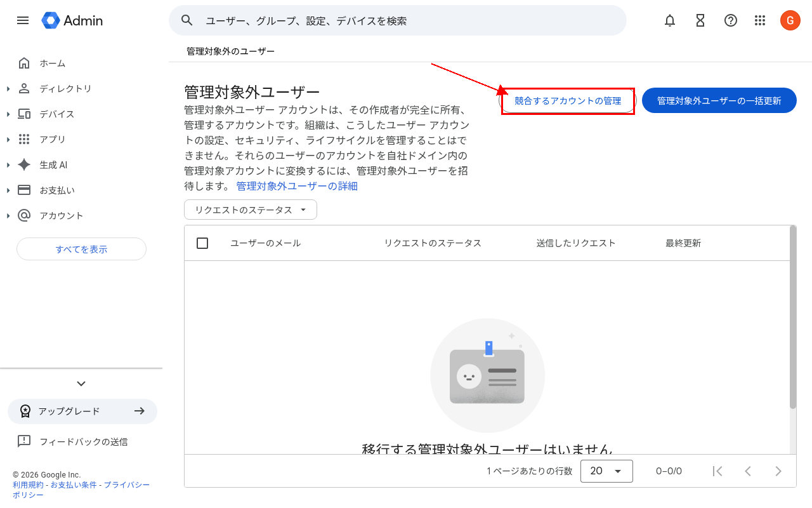
Task: Click the アップグレード arrow icon
Action: pyautogui.click(x=140, y=411)
